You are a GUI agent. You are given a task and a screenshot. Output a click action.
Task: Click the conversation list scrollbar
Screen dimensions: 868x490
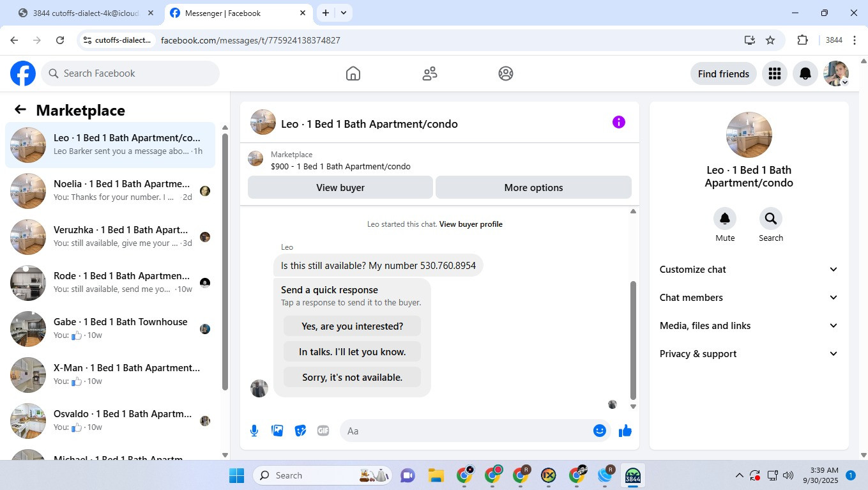(x=225, y=262)
